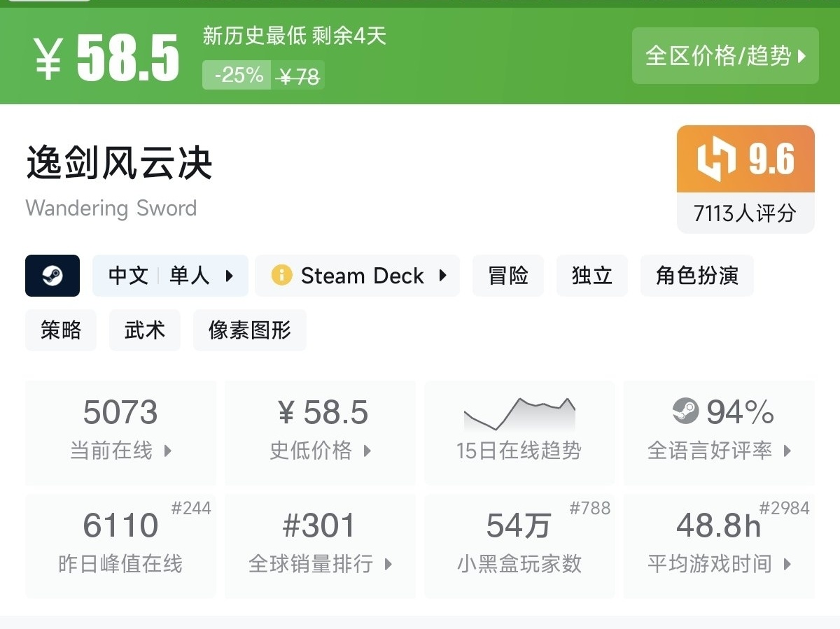
Task: View the 15日在线趋势 trend chart
Action: point(519,432)
